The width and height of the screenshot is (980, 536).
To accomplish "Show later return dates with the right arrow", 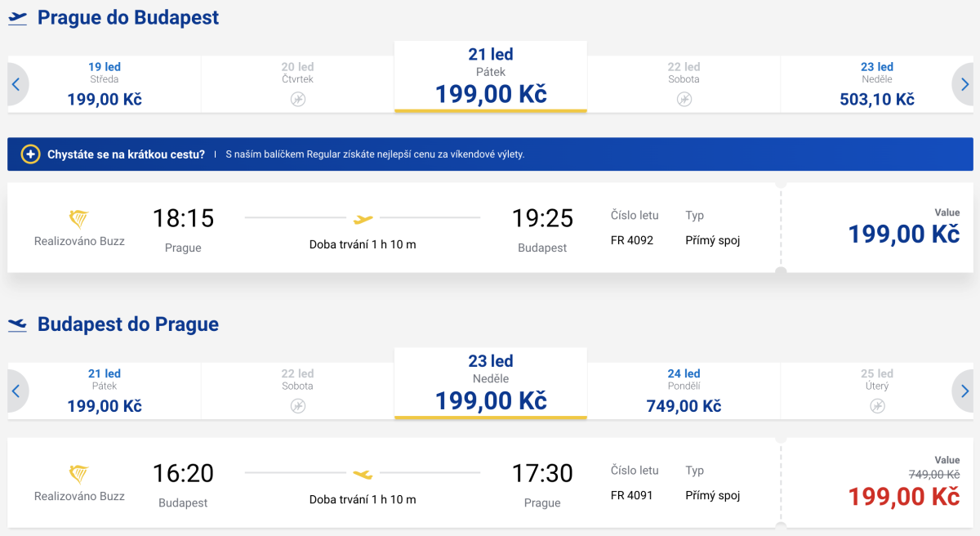I will 964,391.
